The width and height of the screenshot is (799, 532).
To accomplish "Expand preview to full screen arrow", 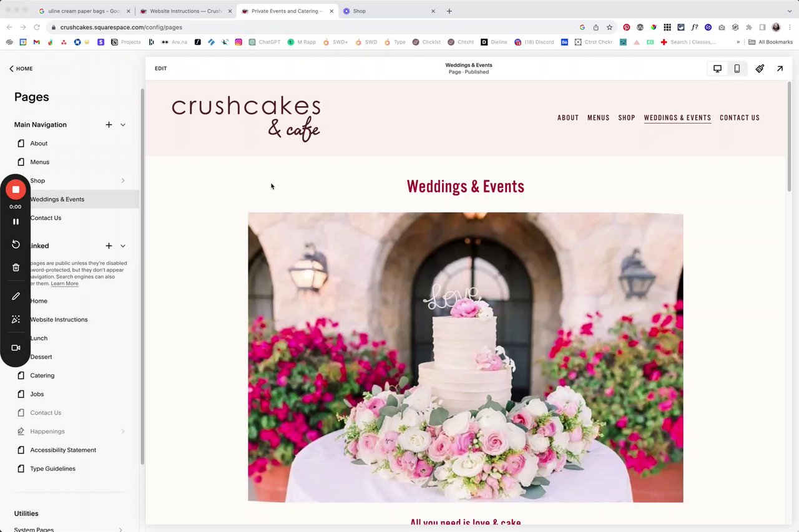I will click(780, 69).
